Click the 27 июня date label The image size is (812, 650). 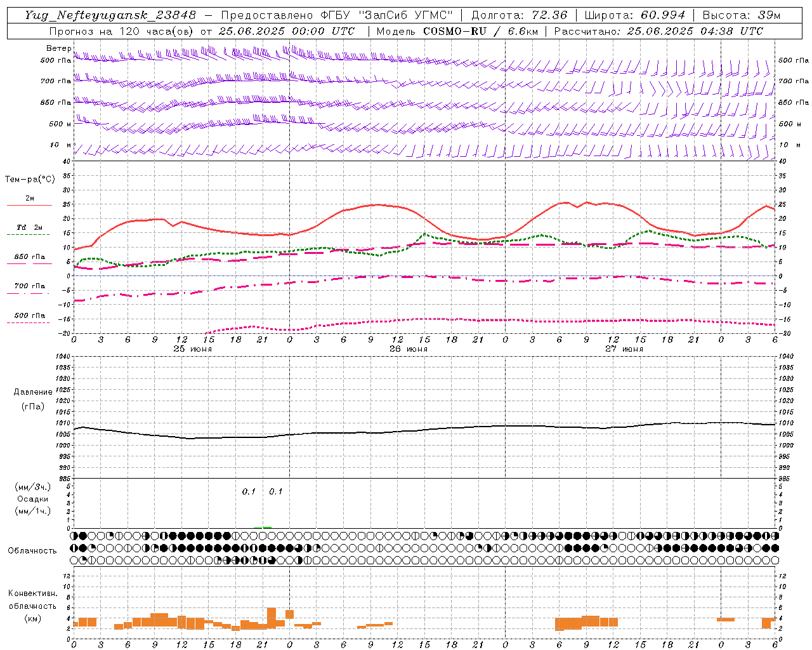pos(624,349)
